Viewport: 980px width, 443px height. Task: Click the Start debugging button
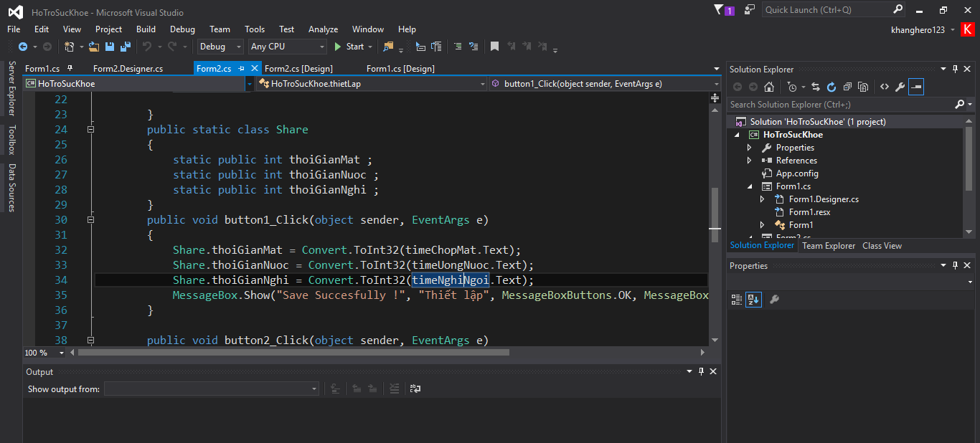click(349, 47)
